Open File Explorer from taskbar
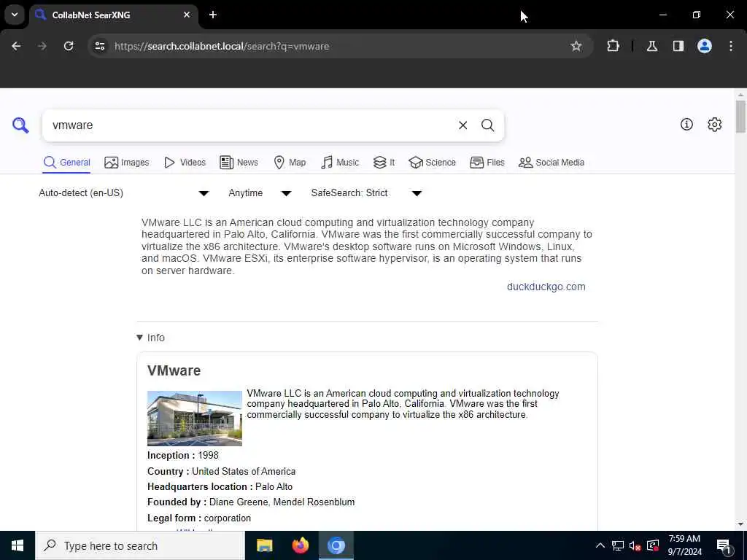Image resolution: width=747 pixels, height=560 pixels. coord(264,545)
